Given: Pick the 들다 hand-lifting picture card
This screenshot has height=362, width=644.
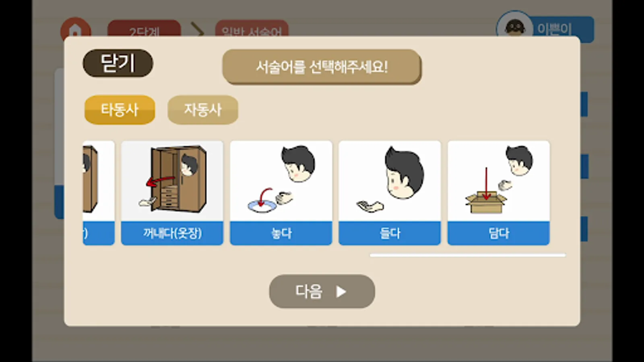Looking at the screenshot, I should (x=390, y=193).
